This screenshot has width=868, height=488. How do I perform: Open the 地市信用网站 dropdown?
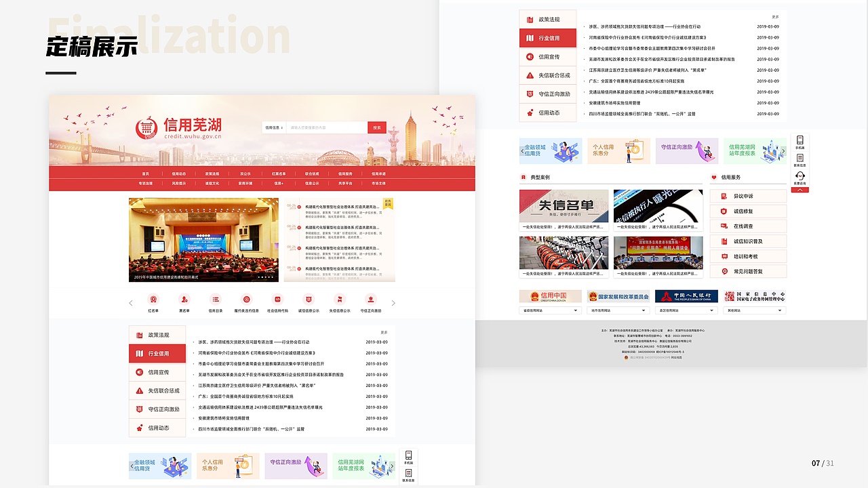coord(618,310)
